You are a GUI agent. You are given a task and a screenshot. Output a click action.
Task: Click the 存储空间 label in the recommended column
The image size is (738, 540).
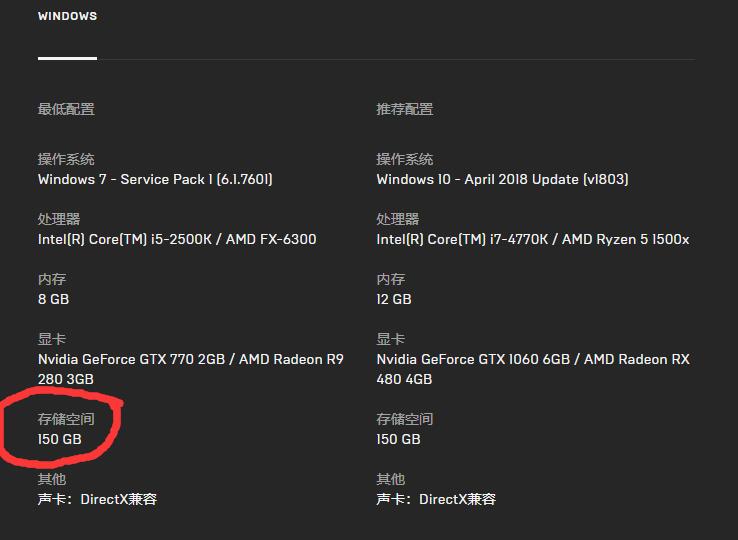405,419
